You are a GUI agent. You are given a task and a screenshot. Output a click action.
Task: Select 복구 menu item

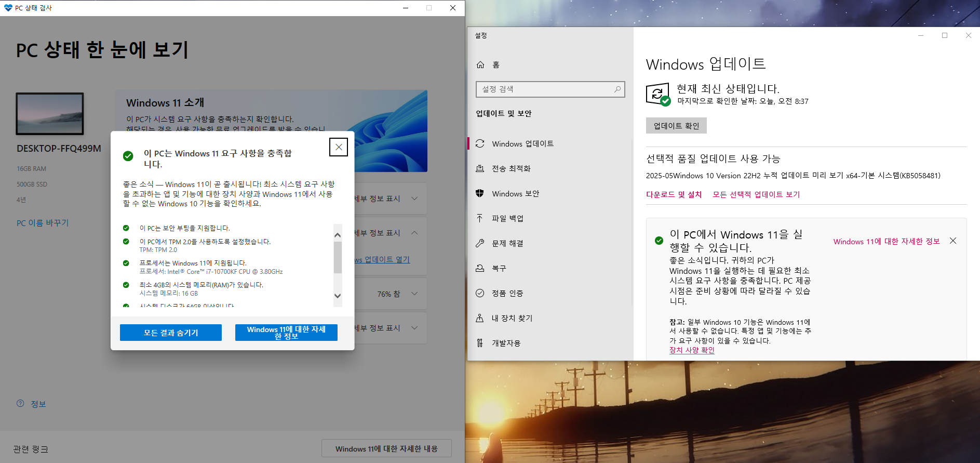point(550,268)
